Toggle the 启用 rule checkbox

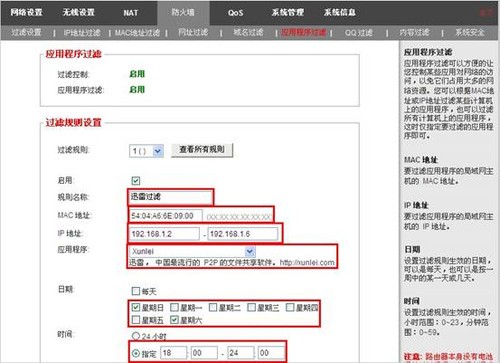136,181
